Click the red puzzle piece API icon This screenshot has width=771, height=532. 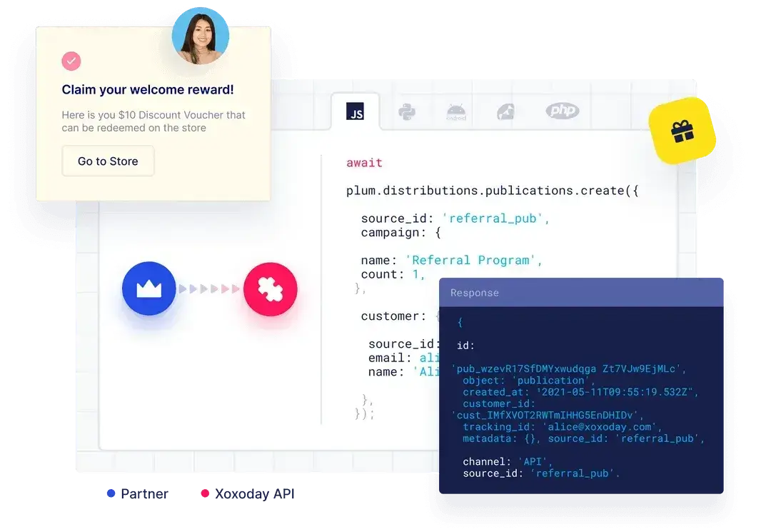pyautogui.click(x=271, y=289)
